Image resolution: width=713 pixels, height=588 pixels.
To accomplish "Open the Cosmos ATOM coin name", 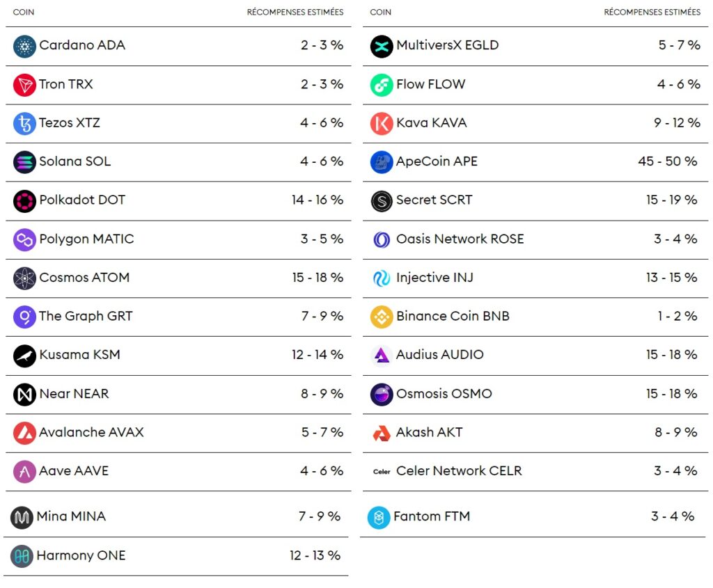I will 84,278.
